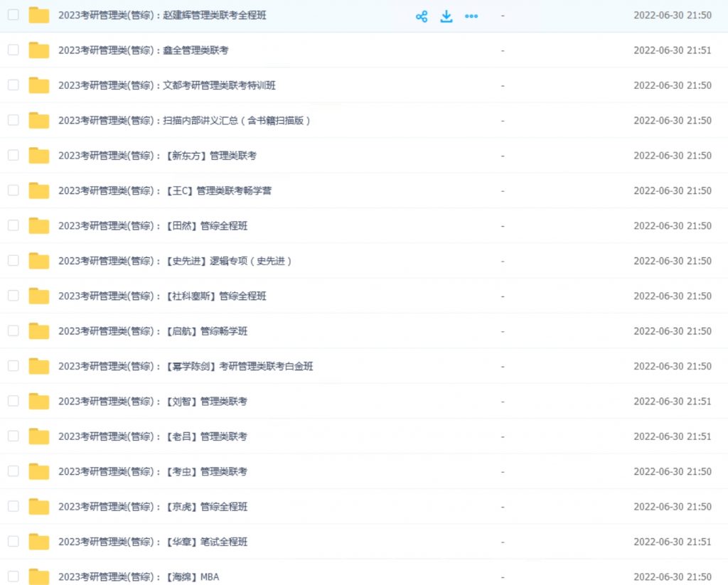Click folder icon of 【史先进】逻辑专项

(39, 261)
